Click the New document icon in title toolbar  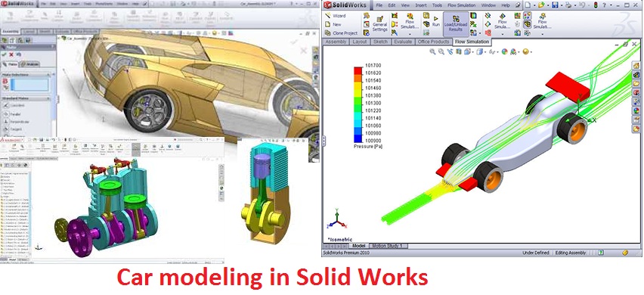click(528, 5)
